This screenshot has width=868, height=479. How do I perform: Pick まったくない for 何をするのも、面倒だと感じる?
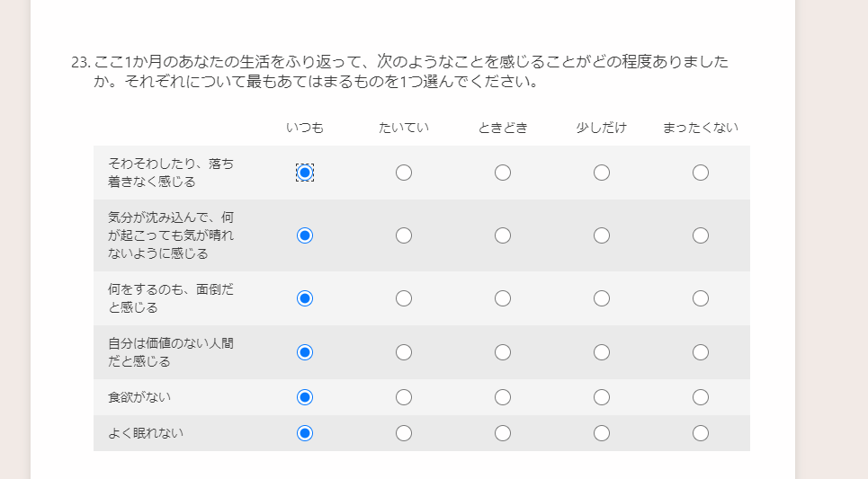[701, 298]
